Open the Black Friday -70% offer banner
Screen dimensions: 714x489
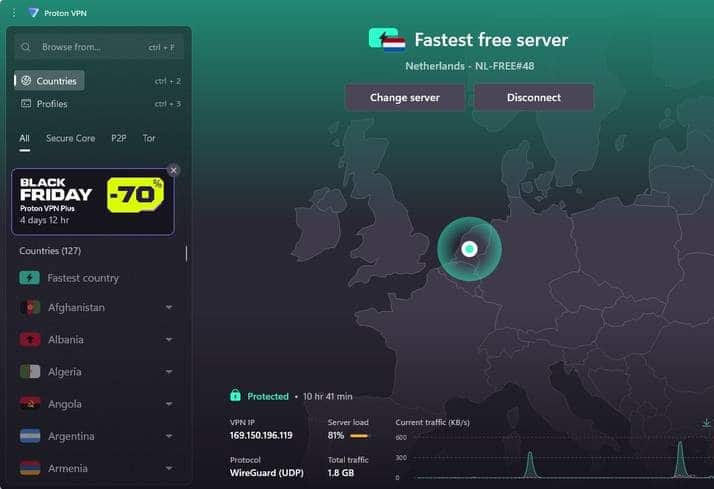[92, 202]
